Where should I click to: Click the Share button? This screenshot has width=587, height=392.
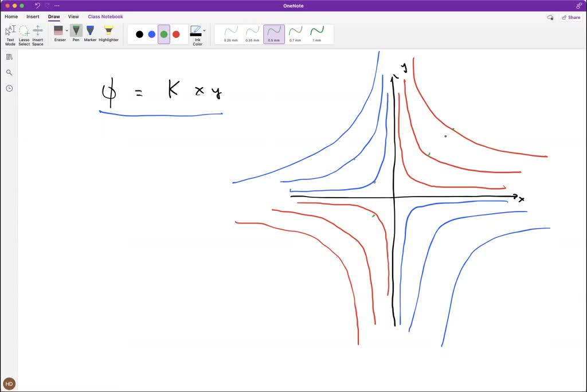571,17
